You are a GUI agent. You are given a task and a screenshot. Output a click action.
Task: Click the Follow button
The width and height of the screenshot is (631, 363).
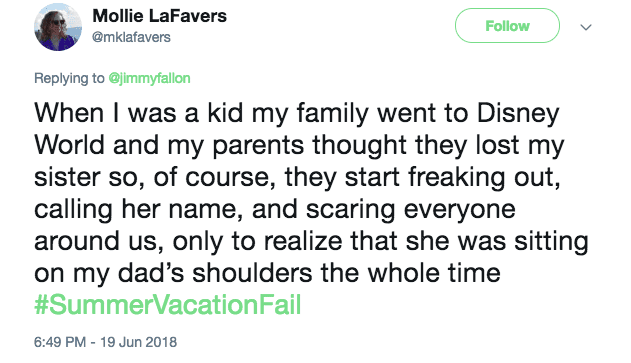(x=507, y=26)
